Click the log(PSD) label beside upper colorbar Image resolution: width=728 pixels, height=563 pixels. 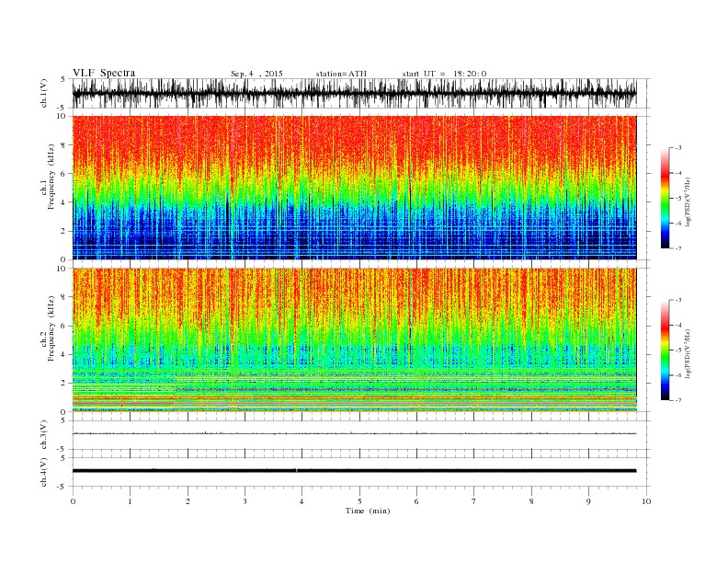pyautogui.click(x=688, y=201)
